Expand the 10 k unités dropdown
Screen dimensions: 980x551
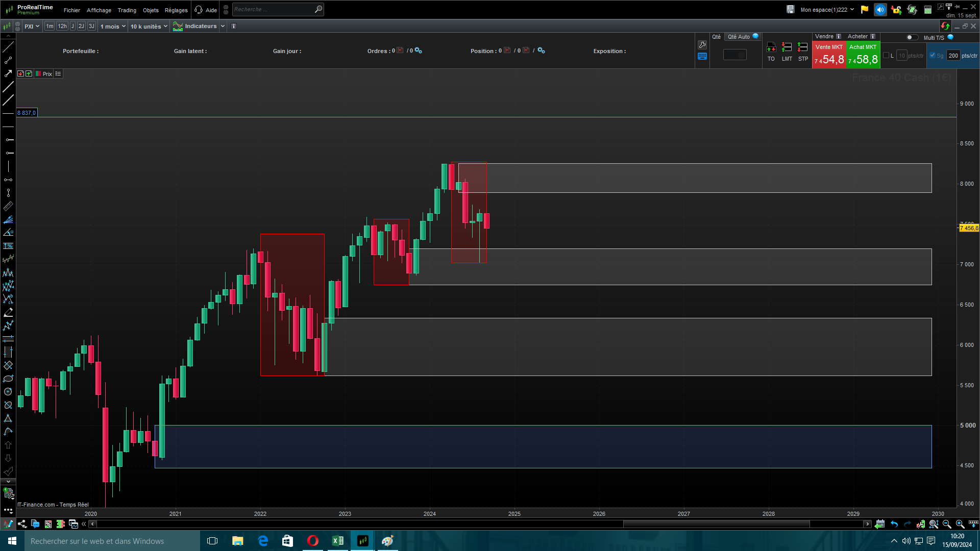149,27
